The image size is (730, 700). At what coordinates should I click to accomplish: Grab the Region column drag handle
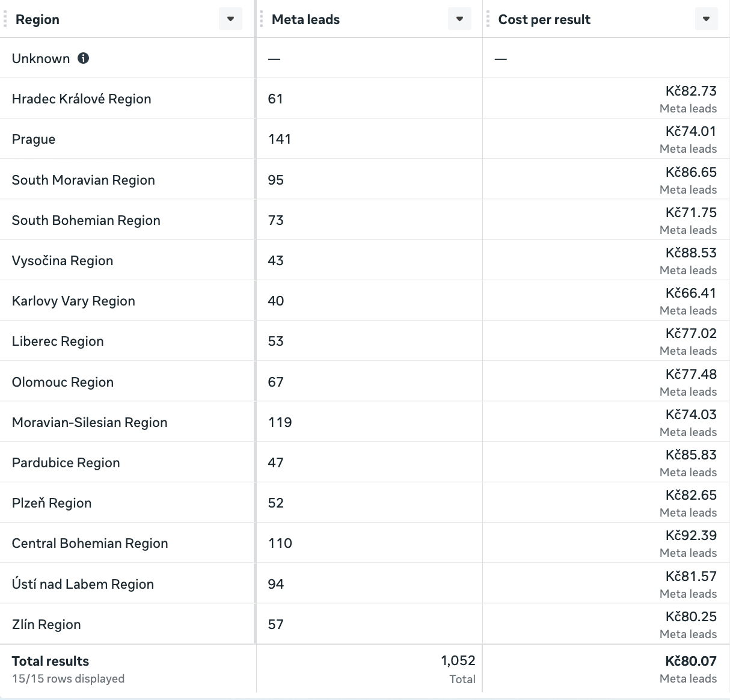coord(5,19)
